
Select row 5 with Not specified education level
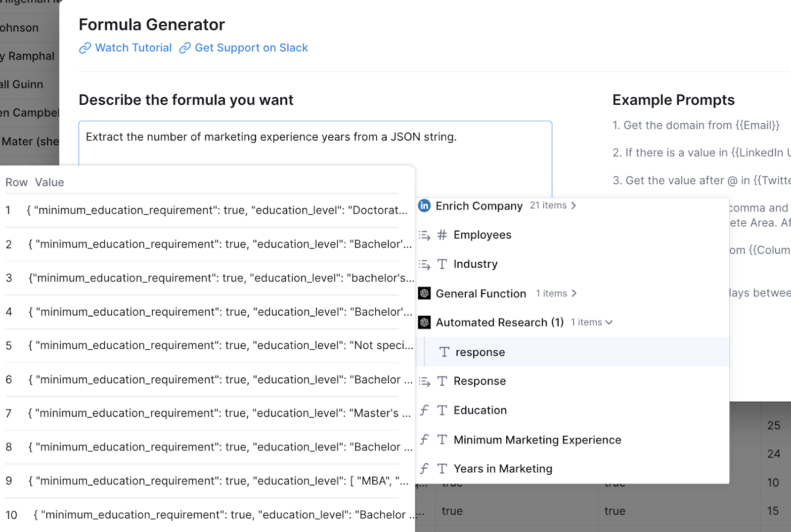point(210,346)
